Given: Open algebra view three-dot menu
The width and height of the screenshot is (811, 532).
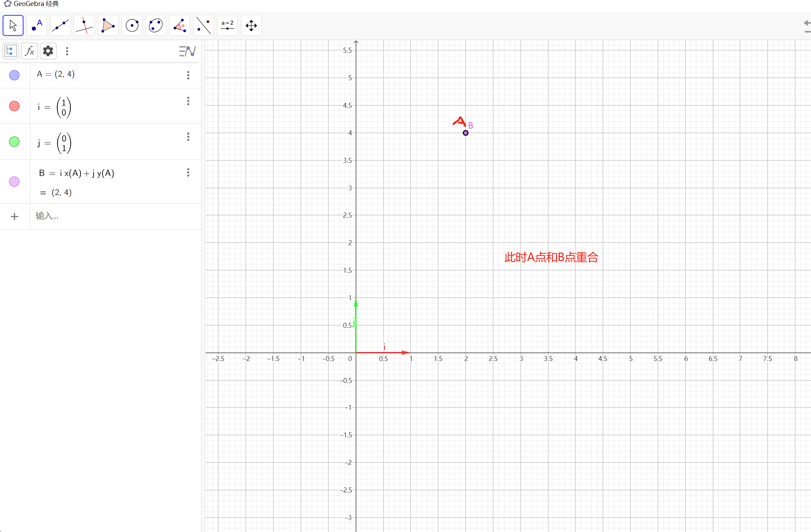Looking at the screenshot, I should [x=67, y=51].
